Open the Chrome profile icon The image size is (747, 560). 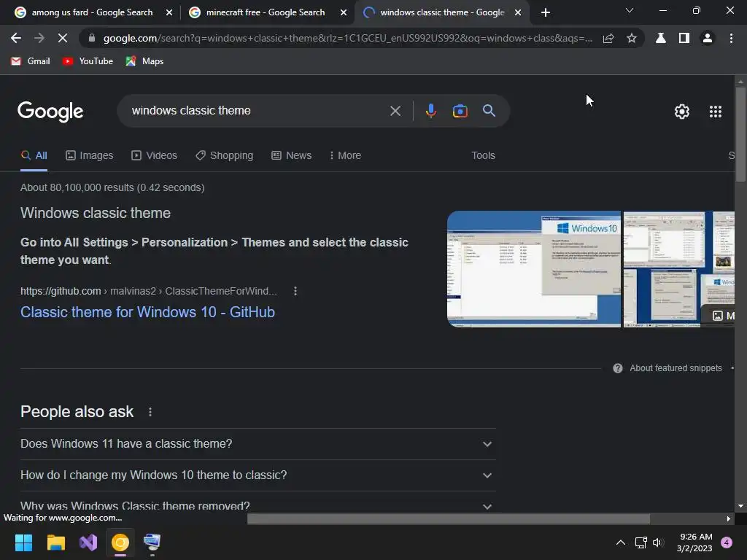pos(708,38)
